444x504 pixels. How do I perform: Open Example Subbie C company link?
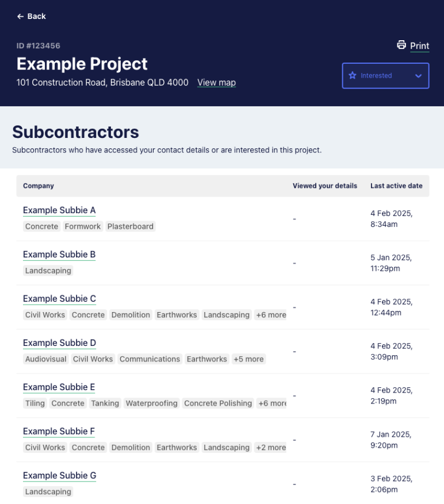pos(59,299)
